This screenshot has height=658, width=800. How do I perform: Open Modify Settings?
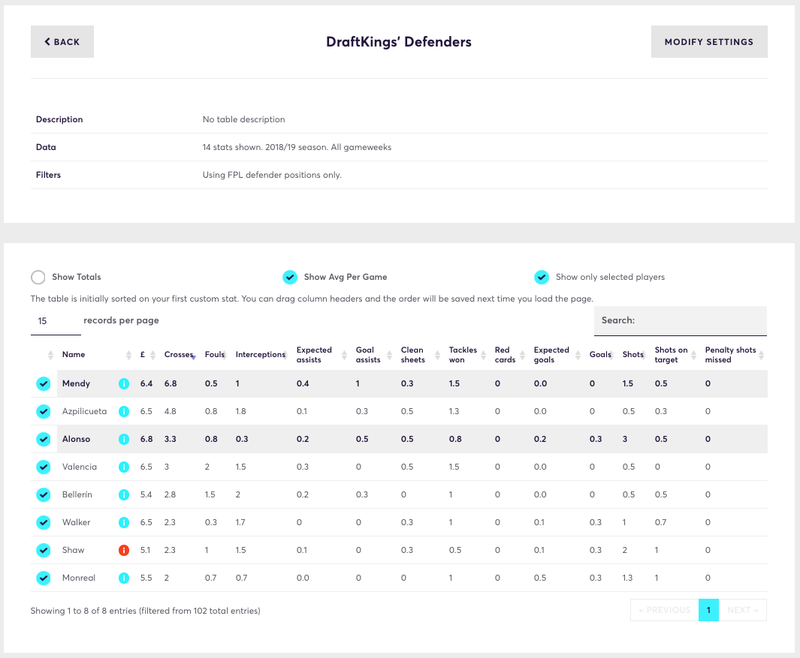[709, 42]
